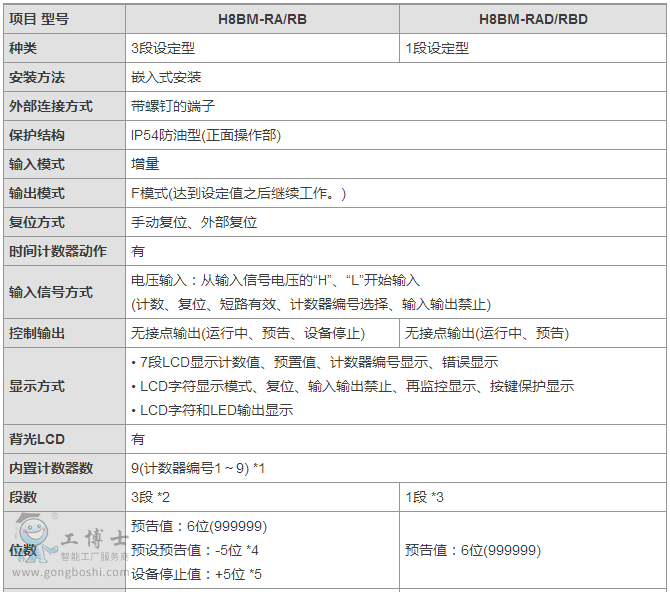This screenshot has width=670, height=592.
Task: Select the 输入模式 row label
Action: [x=37, y=164]
